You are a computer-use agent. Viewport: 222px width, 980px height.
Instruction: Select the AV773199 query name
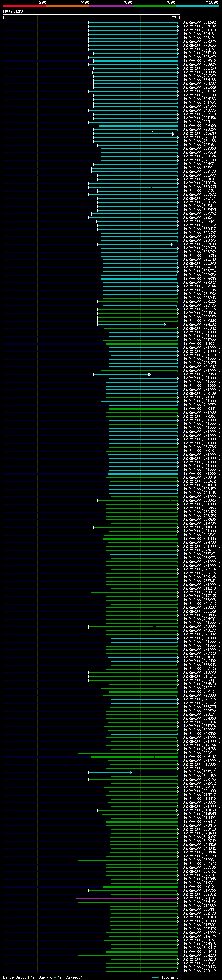point(13,11)
